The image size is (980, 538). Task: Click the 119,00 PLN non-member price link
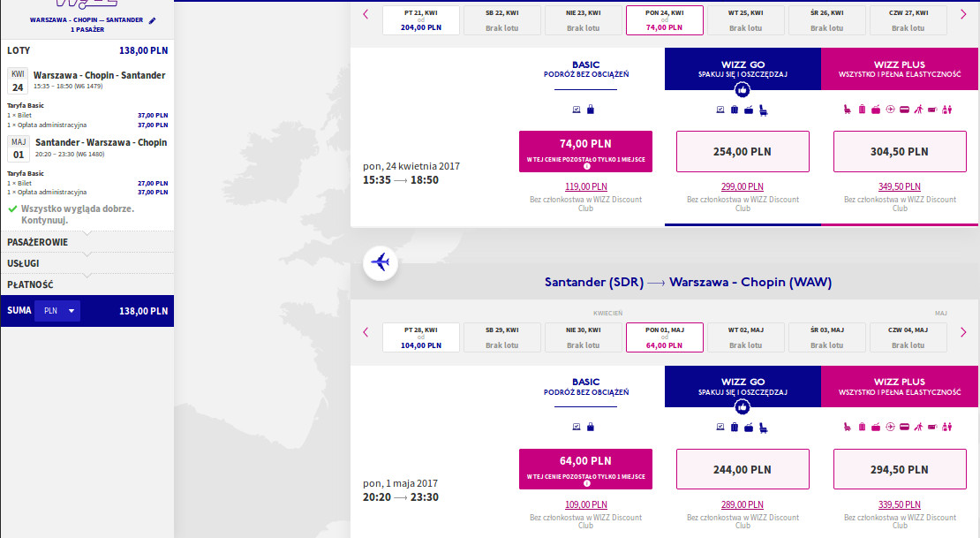585,186
